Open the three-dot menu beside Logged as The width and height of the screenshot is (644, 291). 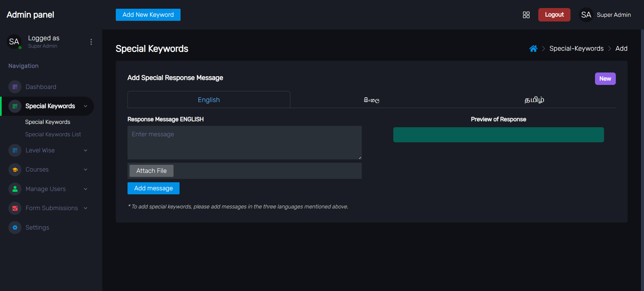91,42
